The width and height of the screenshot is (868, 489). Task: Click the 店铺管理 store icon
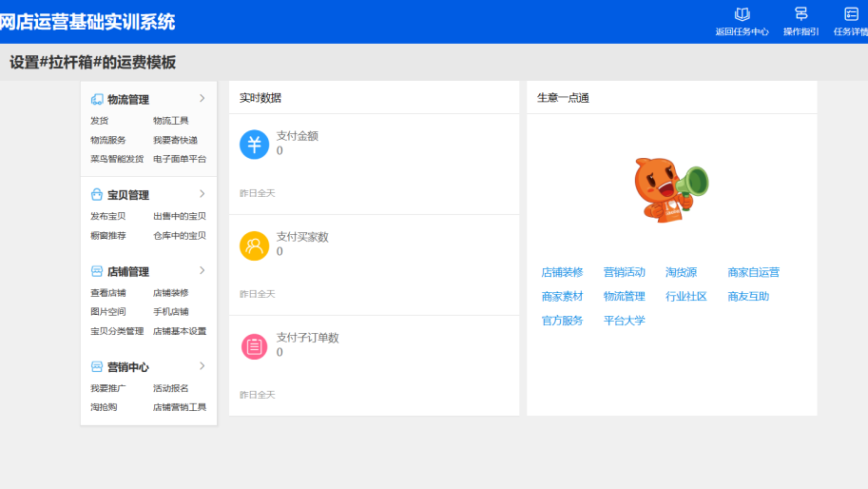pyautogui.click(x=97, y=271)
